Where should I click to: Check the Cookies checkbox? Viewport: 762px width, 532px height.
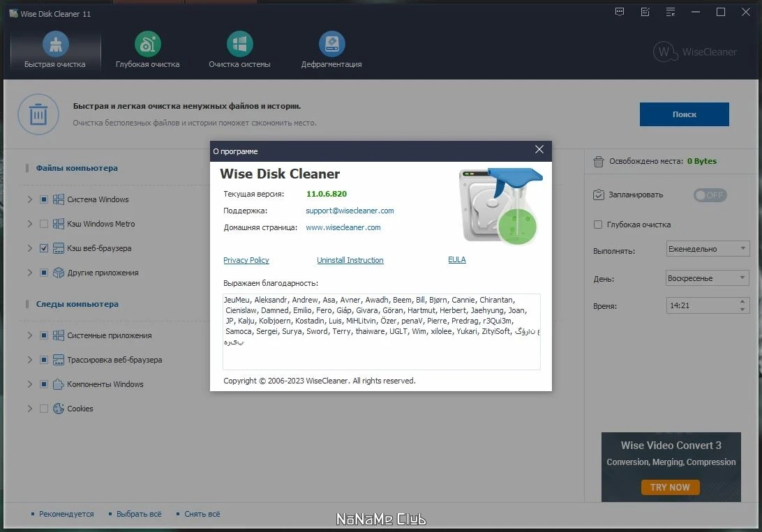click(44, 408)
